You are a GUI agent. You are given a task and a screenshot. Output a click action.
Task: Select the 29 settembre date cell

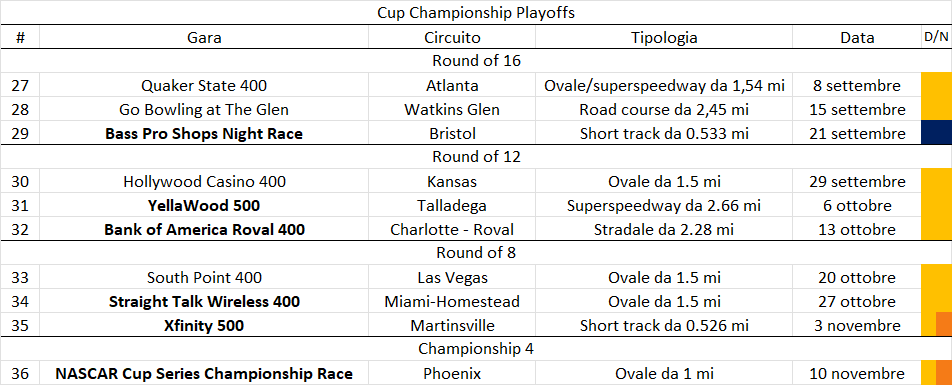tap(857, 182)
